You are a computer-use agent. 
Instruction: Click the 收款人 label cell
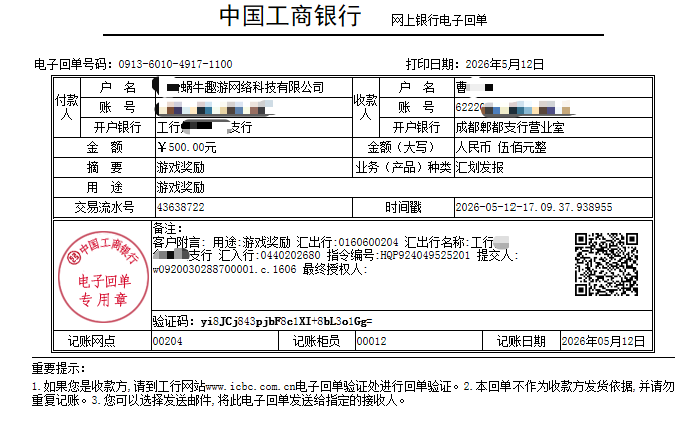[x=366, y=107]
